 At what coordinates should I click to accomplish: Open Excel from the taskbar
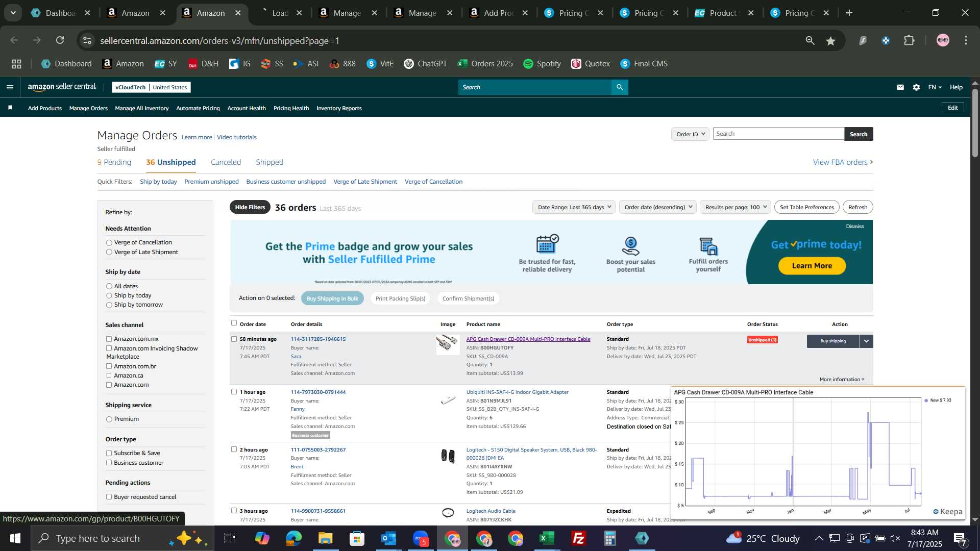(547, 538)
